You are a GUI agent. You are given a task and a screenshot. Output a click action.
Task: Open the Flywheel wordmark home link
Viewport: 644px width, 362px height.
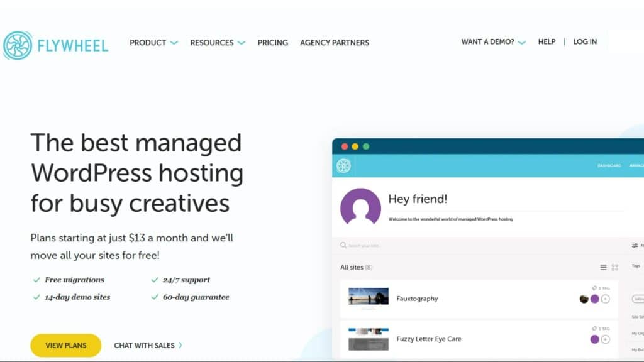(x=73, y=45)
